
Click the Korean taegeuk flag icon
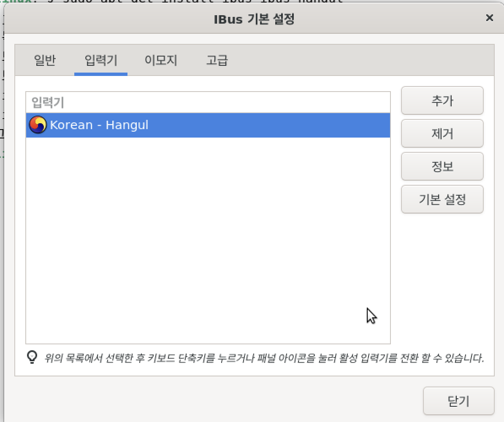(x=38, y=125)
